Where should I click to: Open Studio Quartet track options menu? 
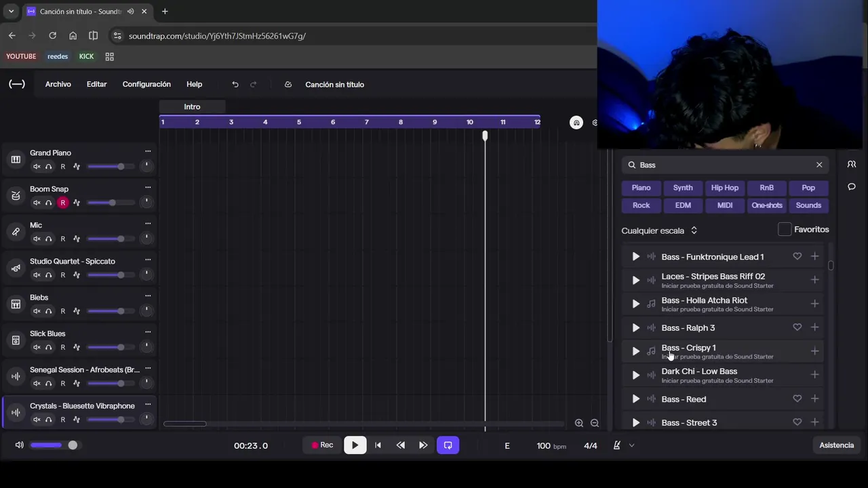click(148, 260)
